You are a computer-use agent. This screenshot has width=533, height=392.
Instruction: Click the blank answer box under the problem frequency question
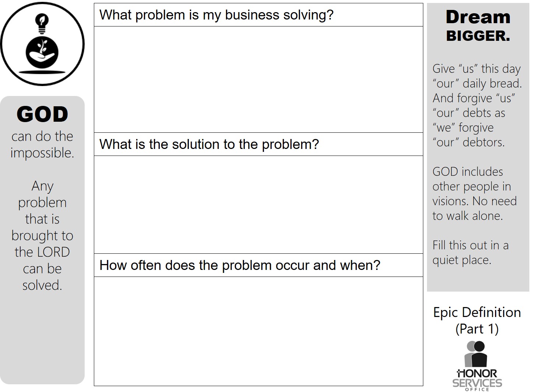(x=258, y=331)
